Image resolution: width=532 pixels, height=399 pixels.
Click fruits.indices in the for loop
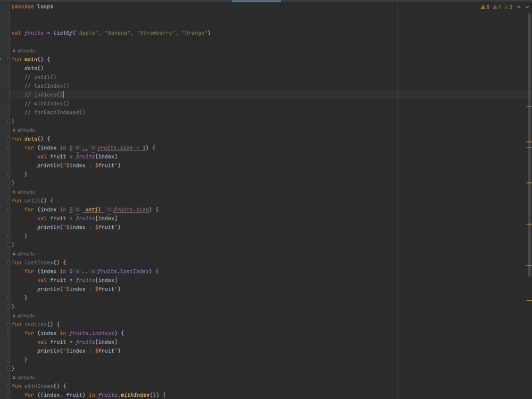[x=92, y=333]
